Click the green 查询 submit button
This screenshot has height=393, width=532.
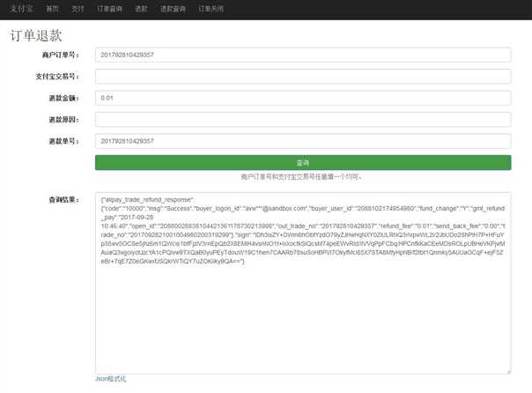click(x=303, y=162)
